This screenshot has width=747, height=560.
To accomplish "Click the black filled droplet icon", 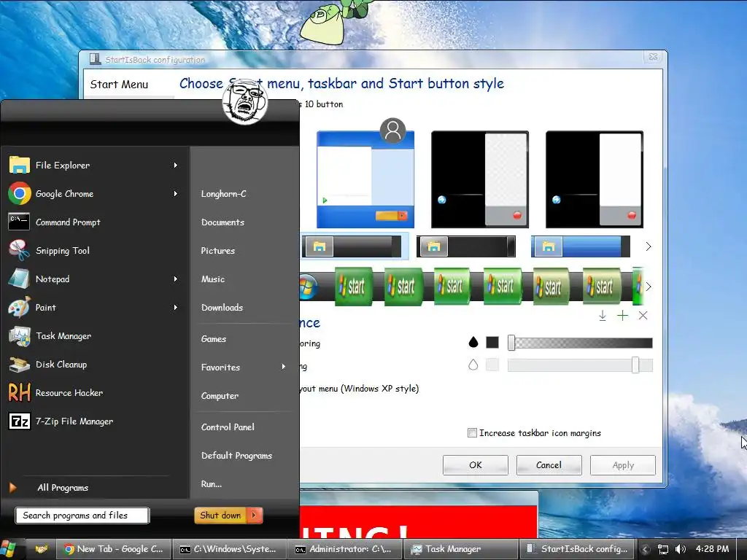I will 473,342.
